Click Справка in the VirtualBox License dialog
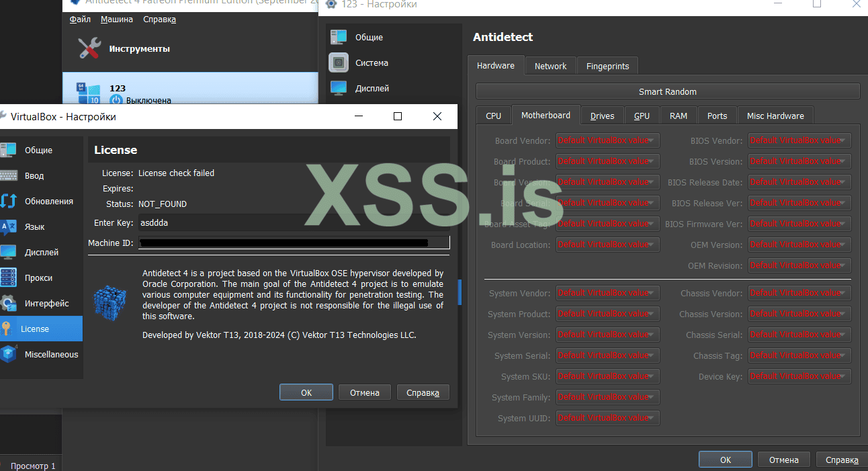 point(423,392)
